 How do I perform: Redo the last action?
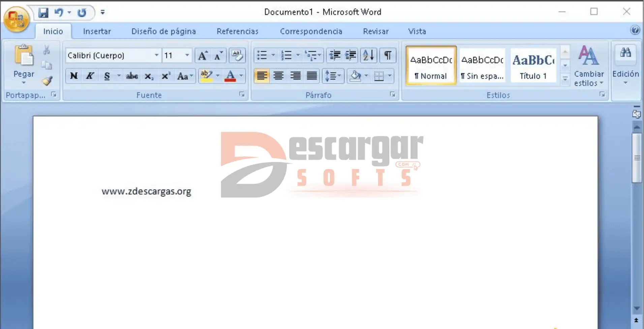(82, 12)
